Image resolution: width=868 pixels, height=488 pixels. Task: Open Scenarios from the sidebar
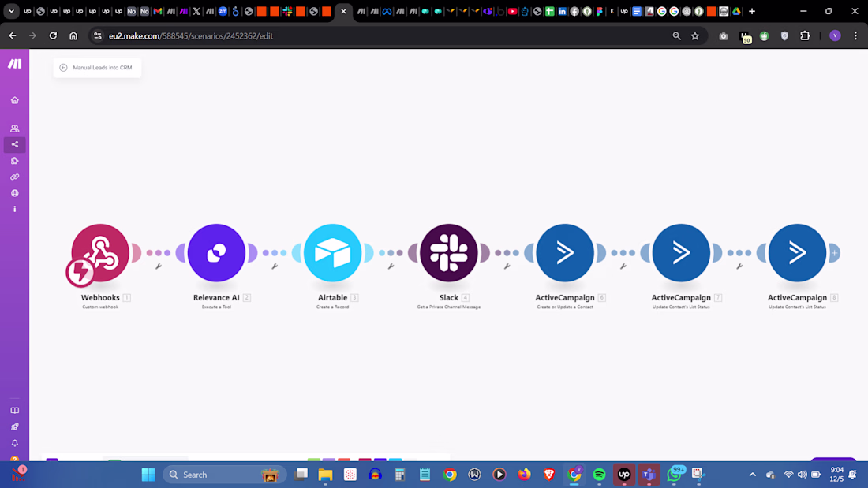tap(14, 144)
